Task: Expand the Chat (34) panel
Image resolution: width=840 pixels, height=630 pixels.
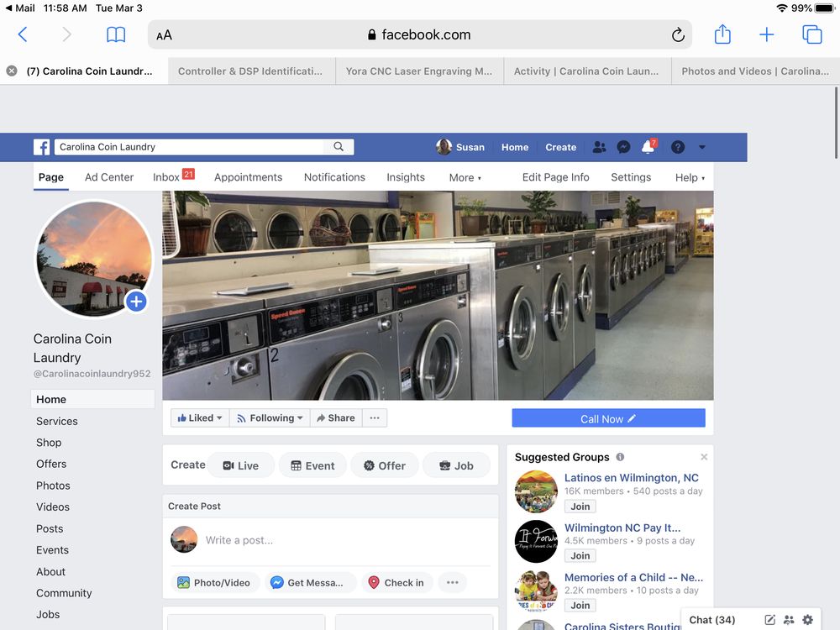Action: coord(711,619)
